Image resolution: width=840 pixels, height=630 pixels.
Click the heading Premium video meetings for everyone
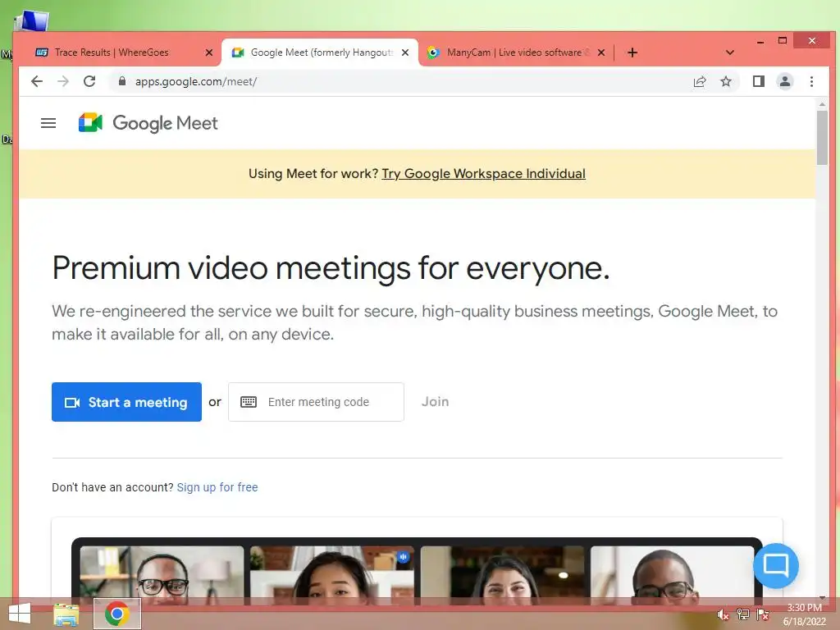tap(331, 267)
